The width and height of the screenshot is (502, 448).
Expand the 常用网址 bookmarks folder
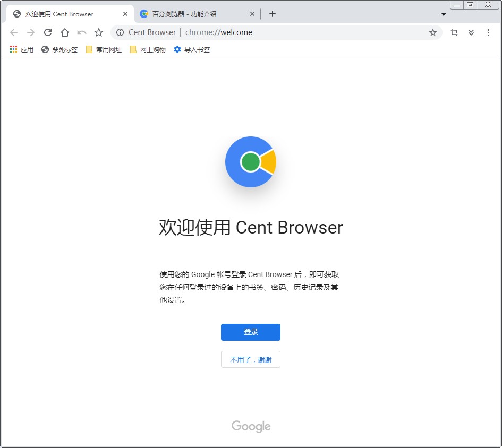[x=103, y=49]
